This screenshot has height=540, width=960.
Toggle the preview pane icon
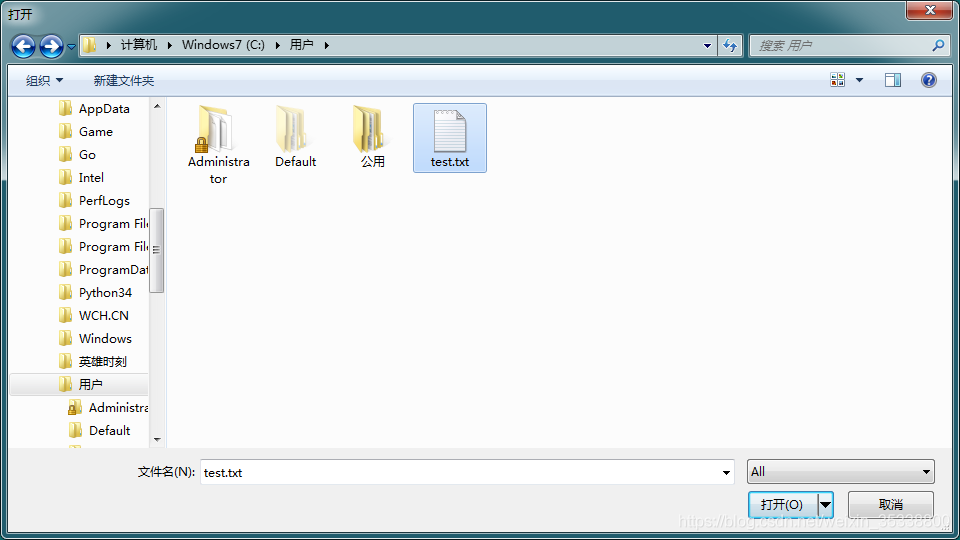pyautogui.click(x=893, y=80)
